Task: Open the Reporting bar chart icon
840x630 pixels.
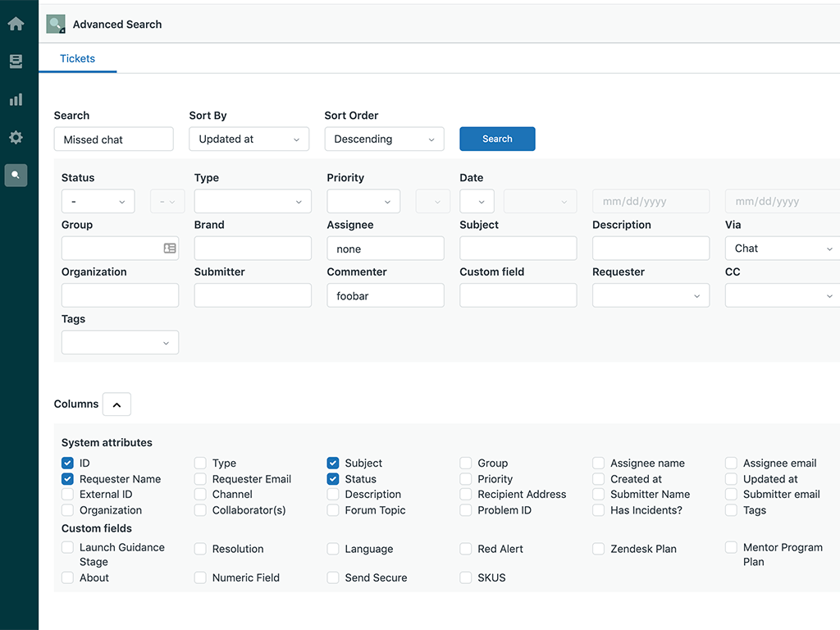Action: (16, 99)
